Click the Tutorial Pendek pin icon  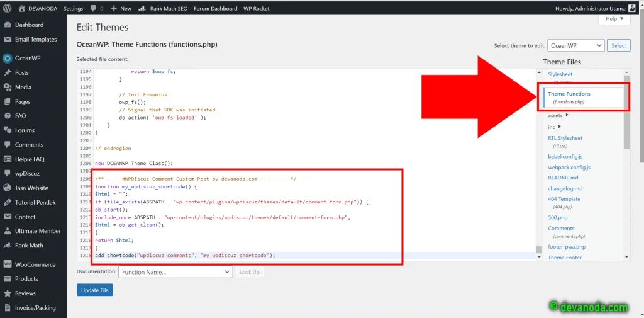point(7,202)
